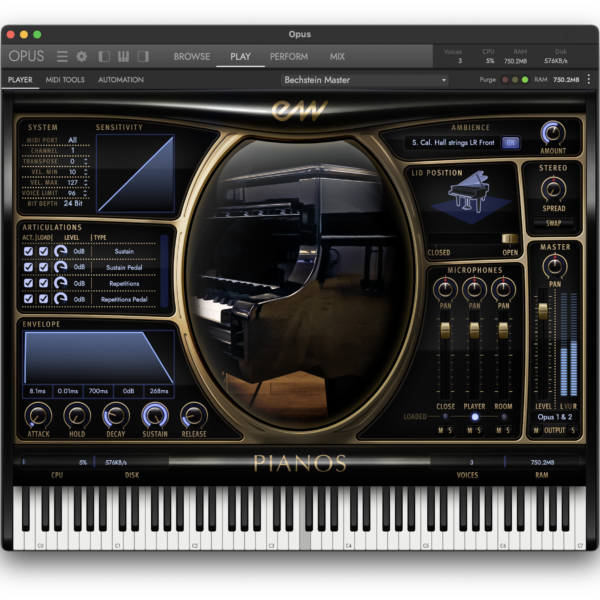Toggle the left sidebar panel icon
The image size is (600, 600).
[x=104, y=57]
